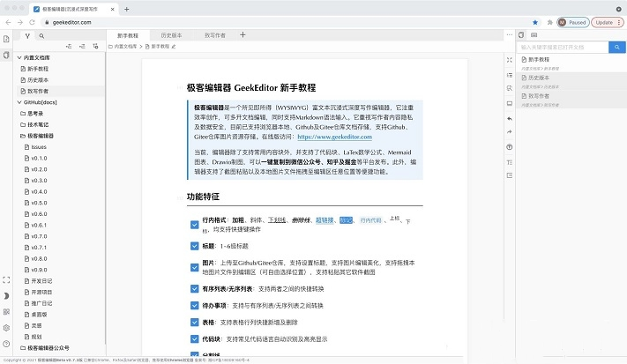Click the monitor preview icon in right toolbar
Viewport: 627px width, 364px height.
click(x=510, y=103)
